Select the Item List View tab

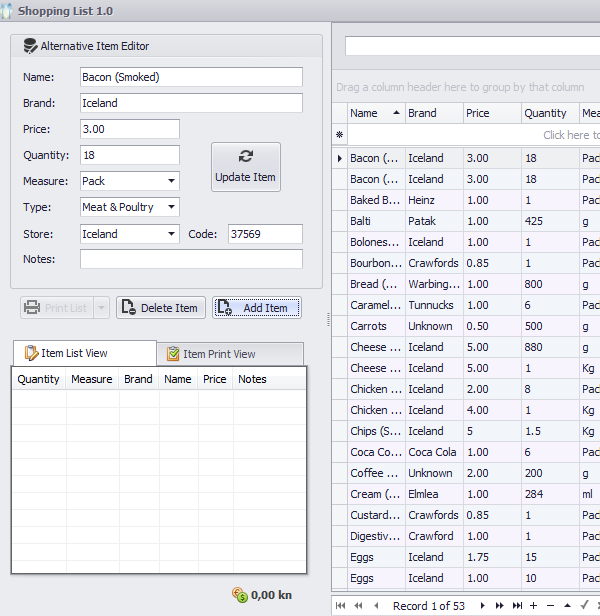pos(84,353)
